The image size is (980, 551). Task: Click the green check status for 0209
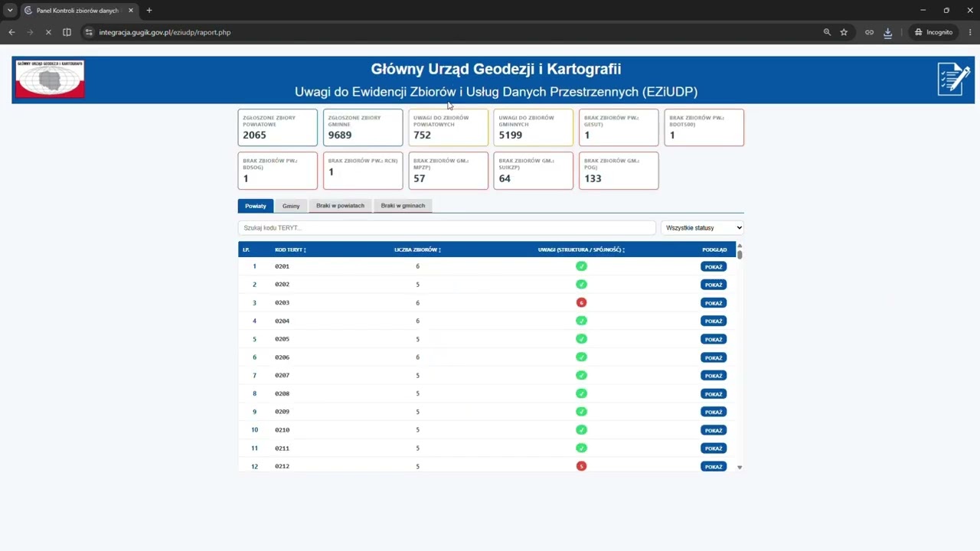pyautogui.click(x=581, y=412)
